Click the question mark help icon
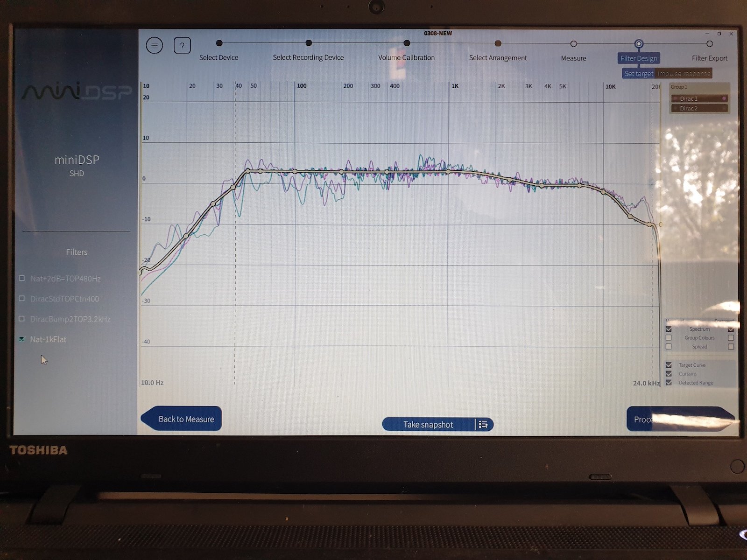The width and height of the screenshot is (747, 560). click(182, 45)
